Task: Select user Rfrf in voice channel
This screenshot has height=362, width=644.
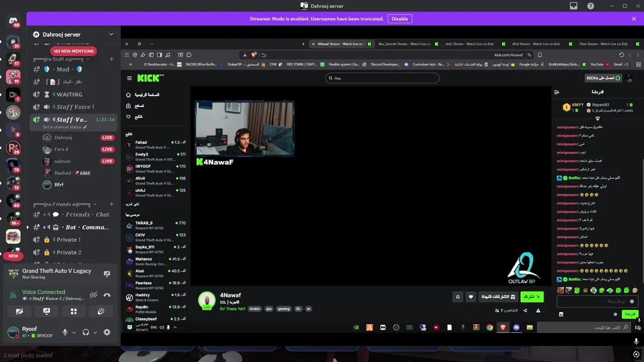Action: pos(78,185)
